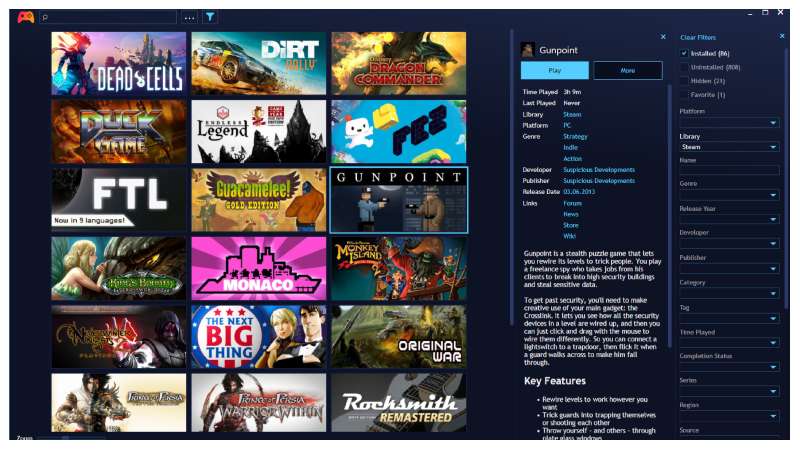This screenshot has height=450, width=800.
Task: Open the Series filter dropdown
Action: coord(729,391)
